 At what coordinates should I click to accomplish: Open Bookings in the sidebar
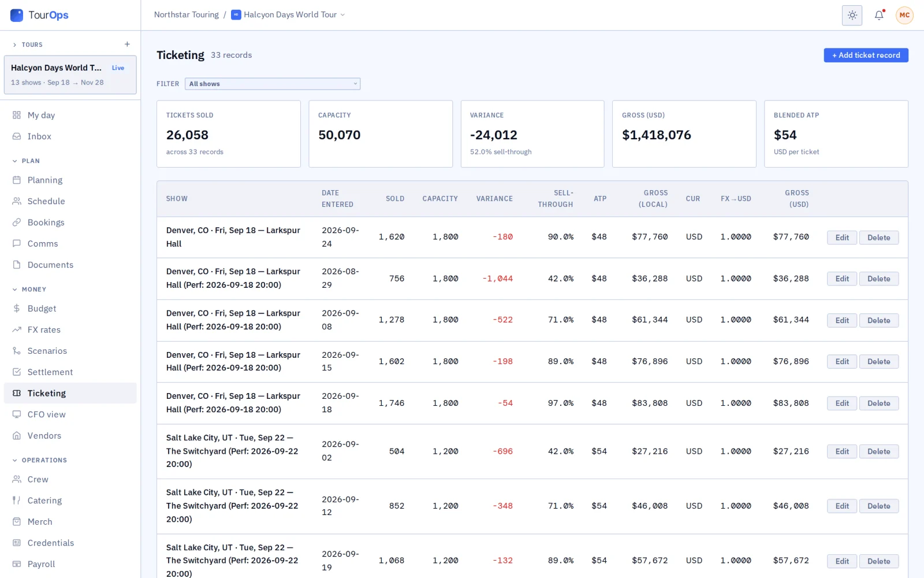coord(70,223)
